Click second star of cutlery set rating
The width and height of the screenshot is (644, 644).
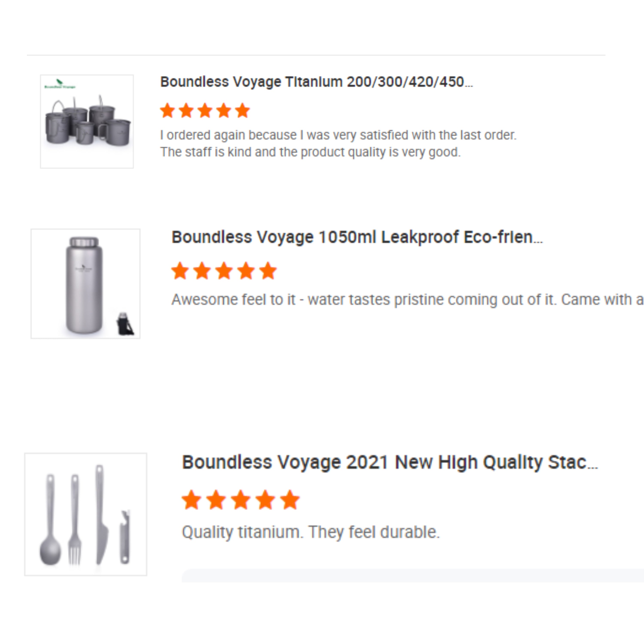216,500
